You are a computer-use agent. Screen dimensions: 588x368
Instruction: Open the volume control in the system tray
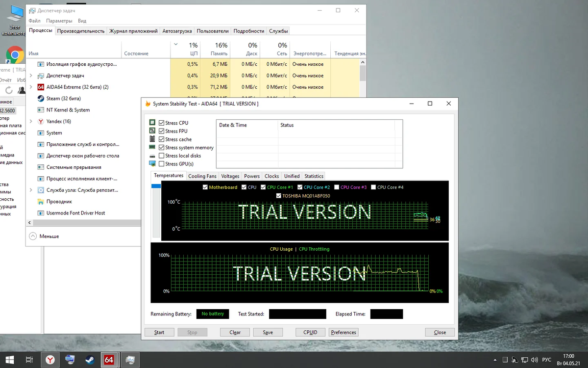point(534,360)
